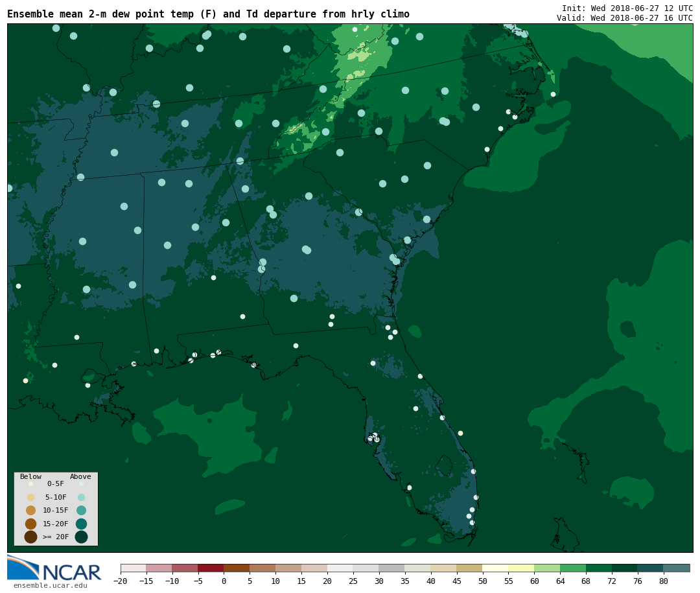Click the colorbar swatch between 40 and 45
This screenshot has height=593, width=700.
point(444,568)
